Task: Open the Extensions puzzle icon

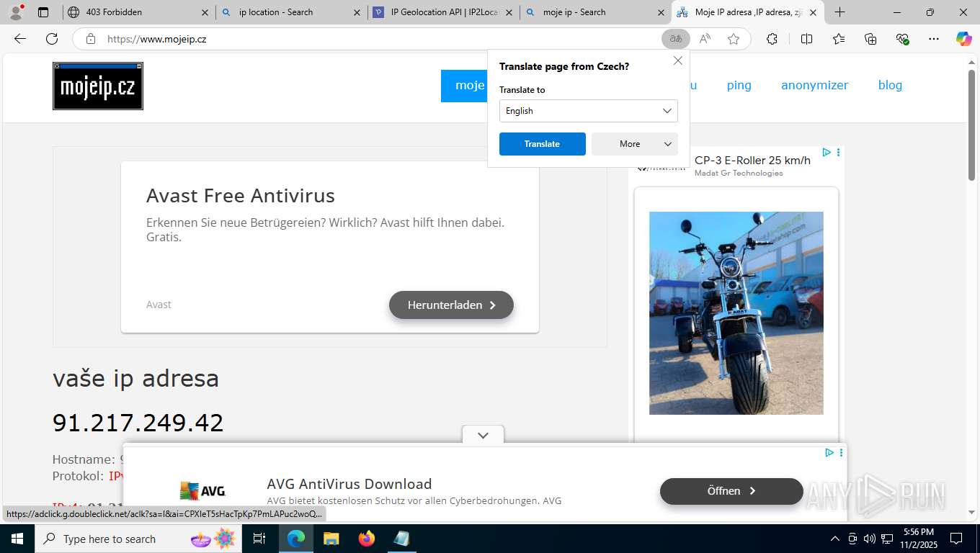Action: (772, 39)
